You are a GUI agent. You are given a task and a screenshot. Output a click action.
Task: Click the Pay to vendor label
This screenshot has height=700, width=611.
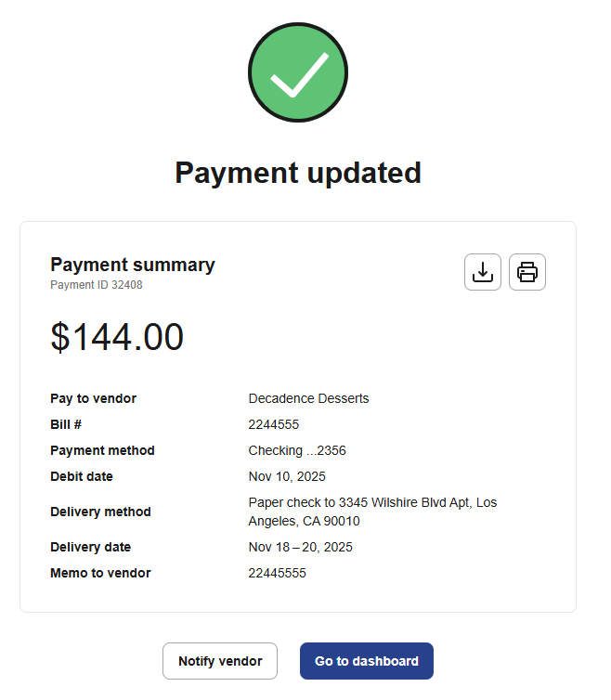pyautogui.click(x=93, y=398)
